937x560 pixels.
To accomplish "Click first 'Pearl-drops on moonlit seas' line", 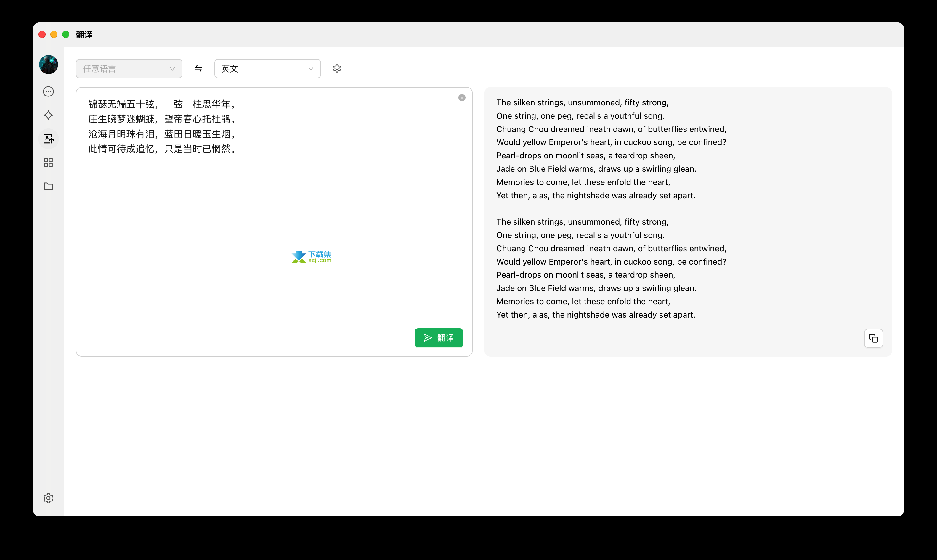I will click(585, 155).
